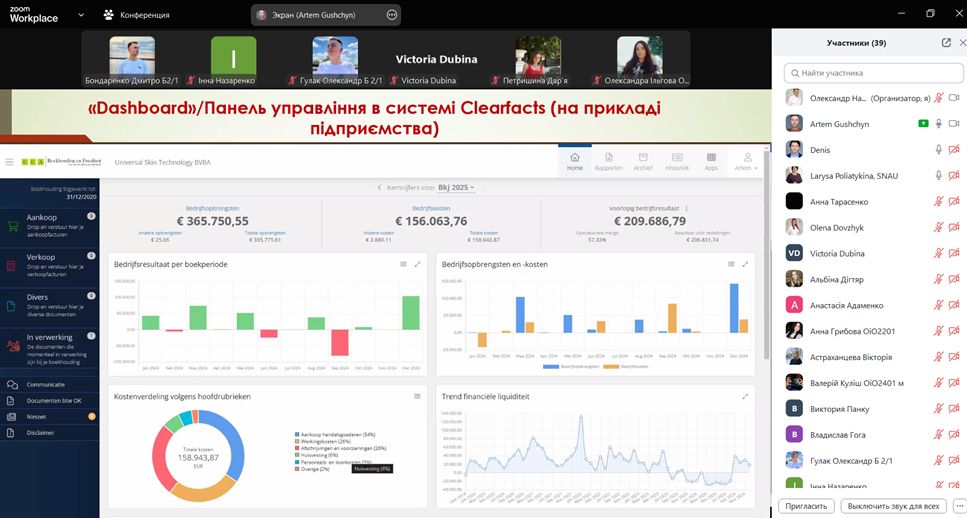The image size is (967, 518).
Task: Pop out the Участники panel
Action: point(946,43)
